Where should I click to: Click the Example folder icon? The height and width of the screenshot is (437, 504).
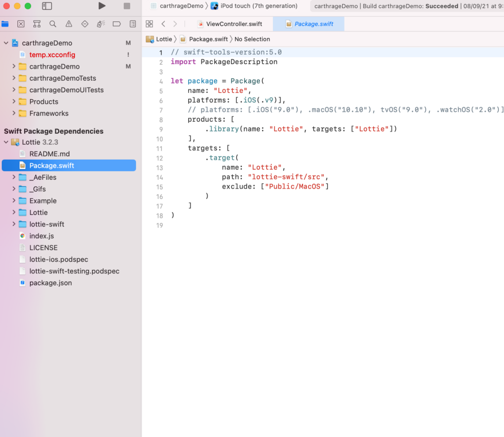pos(22,201)
